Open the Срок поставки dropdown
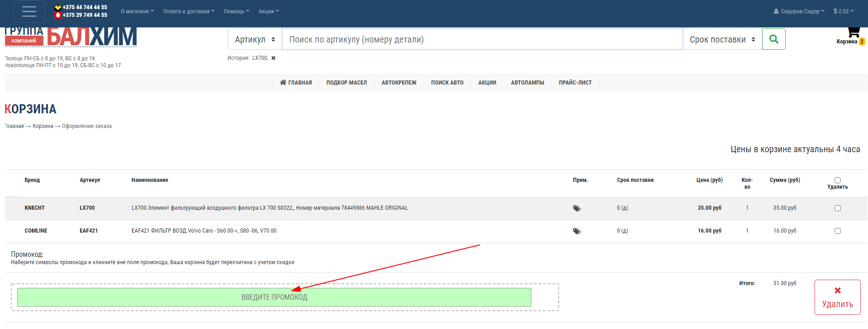Viewport: 868px width, 329px height. [x=722, y=39]
